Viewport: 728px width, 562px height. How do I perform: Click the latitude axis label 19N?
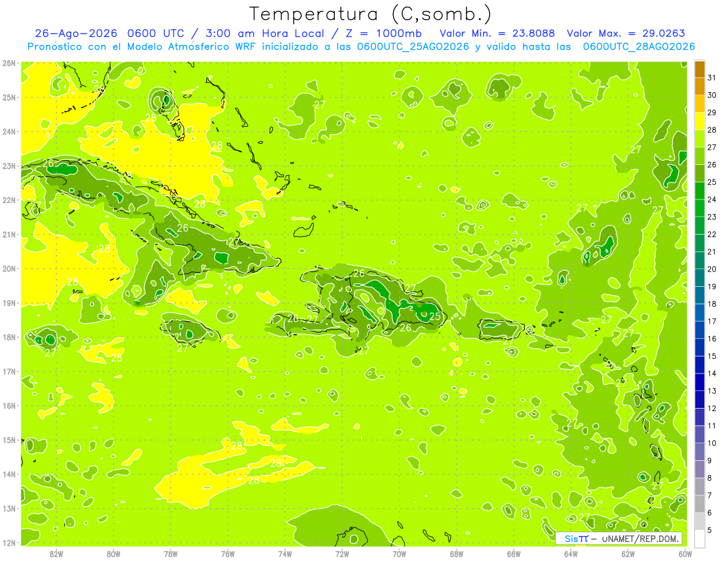tap(9, 303)
